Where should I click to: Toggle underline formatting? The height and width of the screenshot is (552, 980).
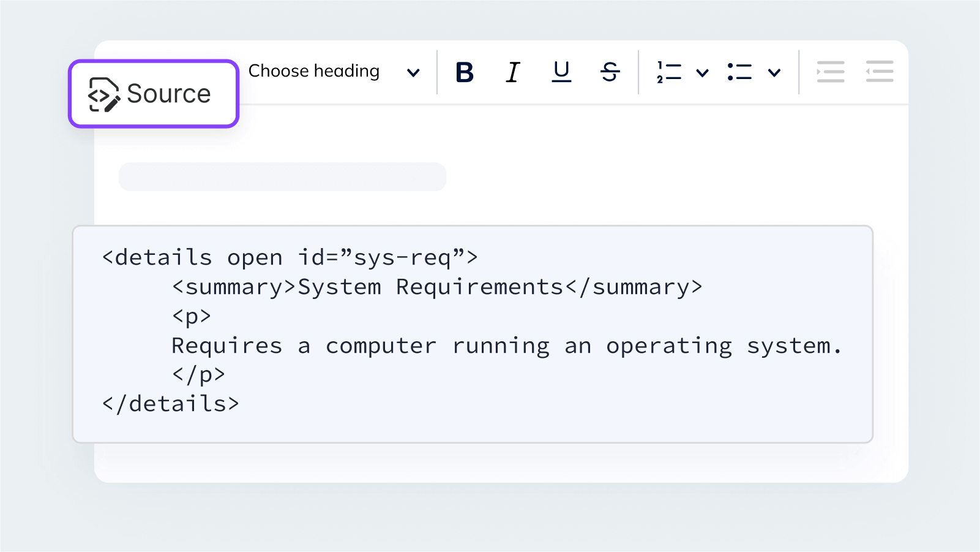pyautogui.click(x=561, y=72)
